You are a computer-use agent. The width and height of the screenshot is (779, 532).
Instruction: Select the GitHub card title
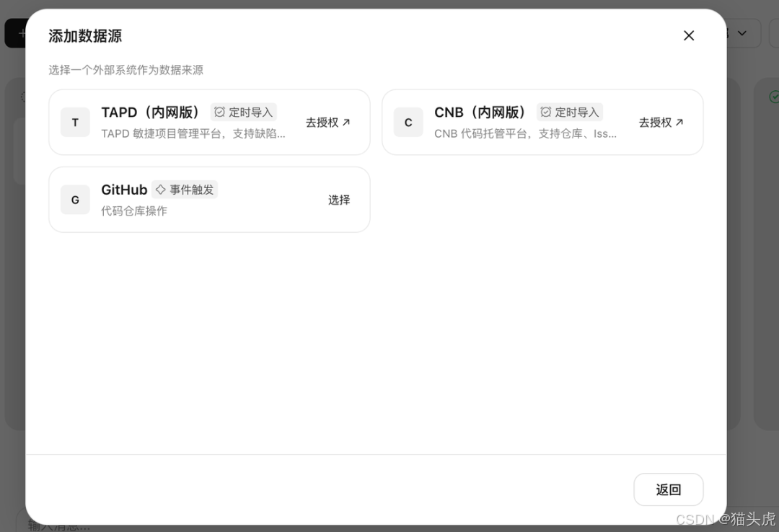124,190
